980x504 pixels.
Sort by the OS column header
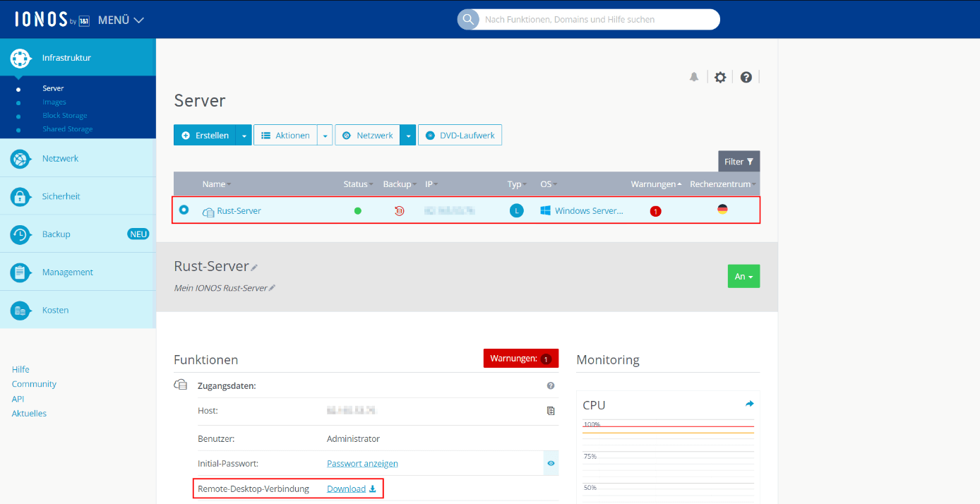coord(548,184)
